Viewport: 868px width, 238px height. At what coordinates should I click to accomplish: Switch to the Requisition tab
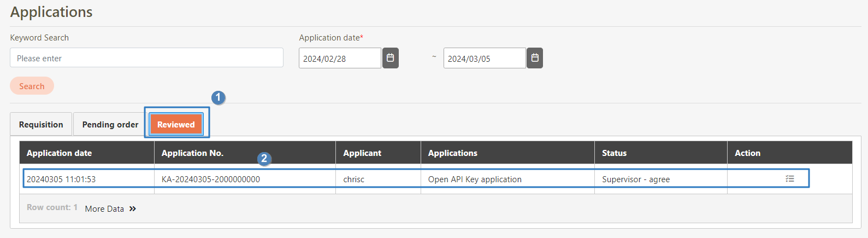41,125
